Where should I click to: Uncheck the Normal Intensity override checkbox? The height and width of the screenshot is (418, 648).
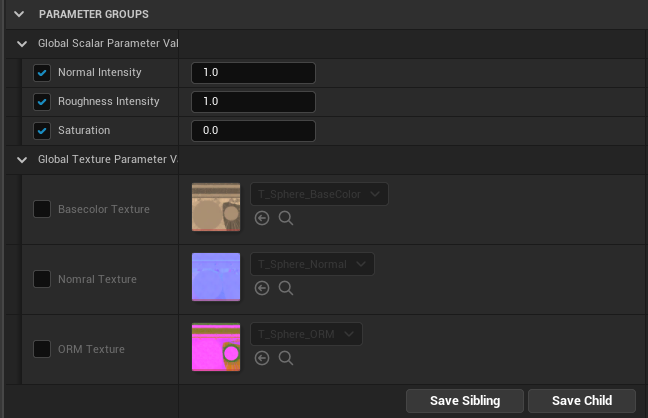click(x=42, y=73)
